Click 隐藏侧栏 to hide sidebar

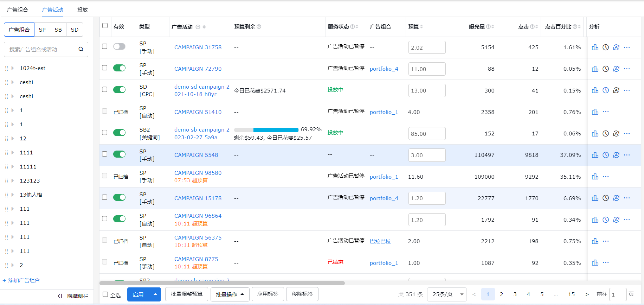[73, 296]
